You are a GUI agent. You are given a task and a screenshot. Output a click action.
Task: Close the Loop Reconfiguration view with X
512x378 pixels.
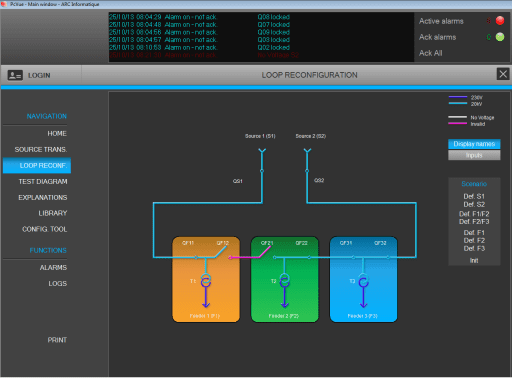click(503, 74)
